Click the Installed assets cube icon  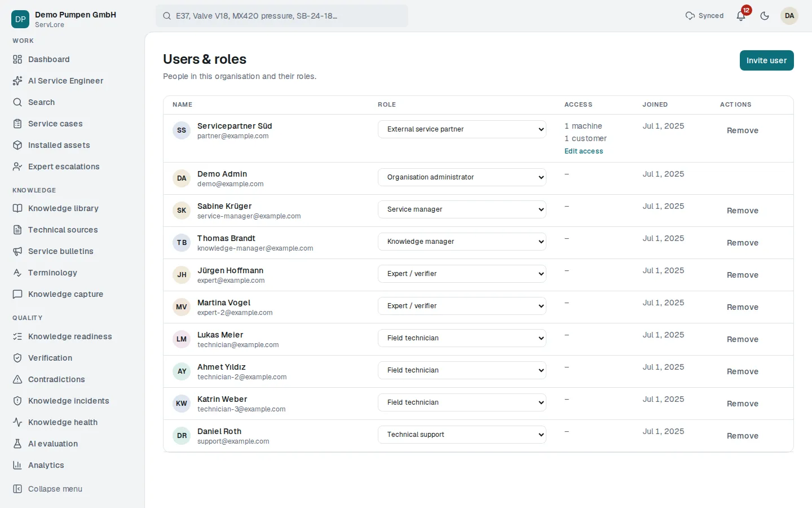(17, 145)
